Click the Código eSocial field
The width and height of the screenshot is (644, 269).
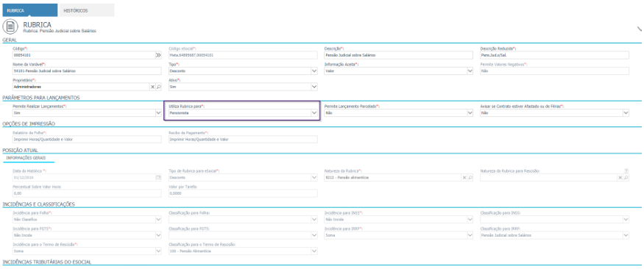[x=243, y=55]
